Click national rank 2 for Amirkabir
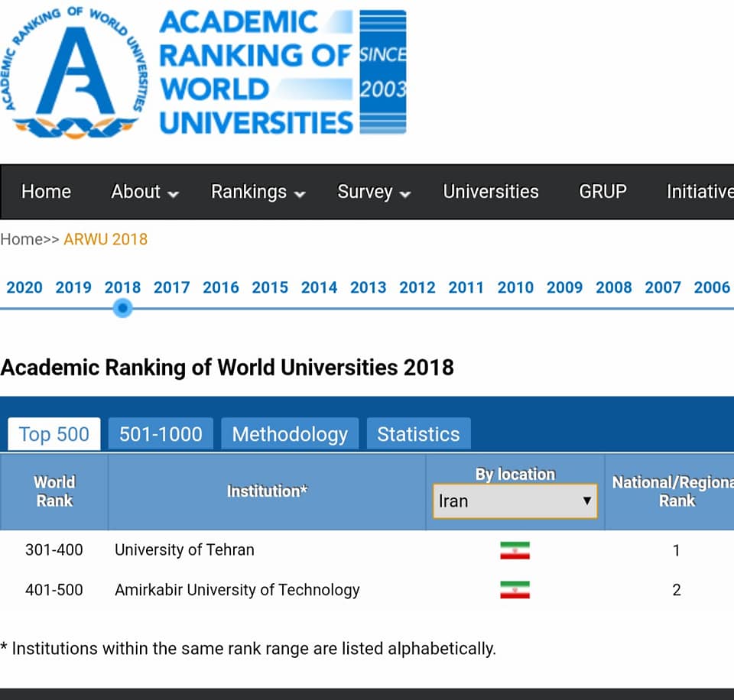 click(677, 589)
